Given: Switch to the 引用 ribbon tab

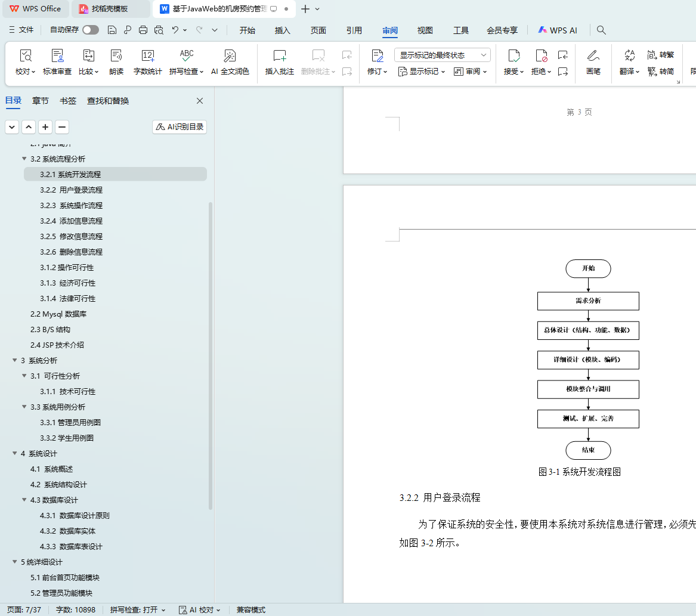Looking at the screenshot, I should click(354, 30).
